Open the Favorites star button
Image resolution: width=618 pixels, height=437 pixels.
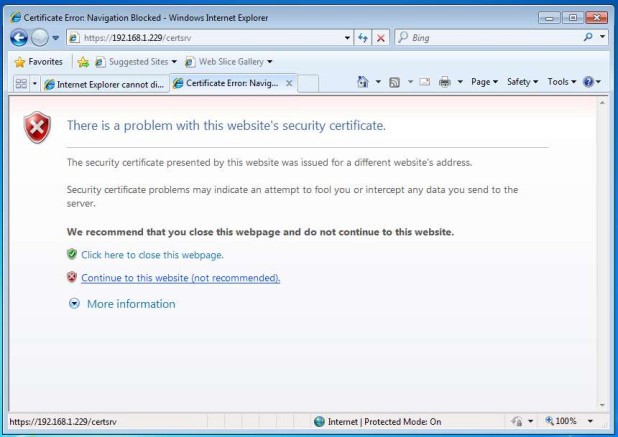coord(38,62)
